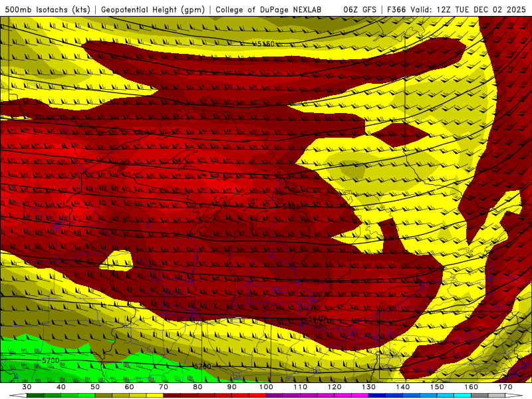Click the 140 value on the color scale
This screenshot has height=399, width=532.
point(403,387)
